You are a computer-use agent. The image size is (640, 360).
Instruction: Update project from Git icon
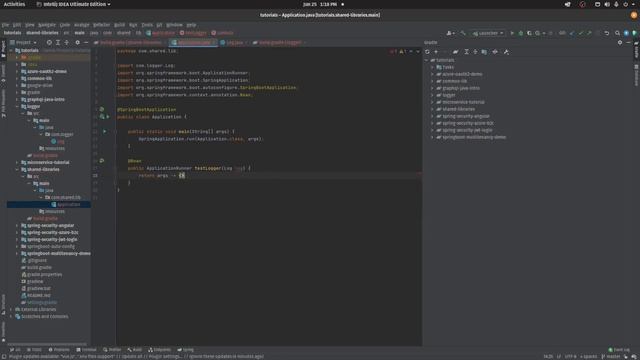pos(572,33)
